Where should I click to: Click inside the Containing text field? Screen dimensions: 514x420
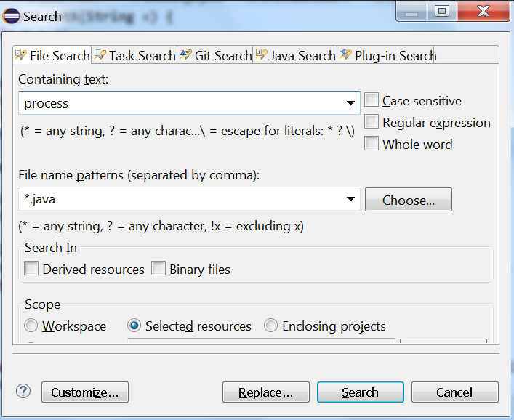(182, 103)
